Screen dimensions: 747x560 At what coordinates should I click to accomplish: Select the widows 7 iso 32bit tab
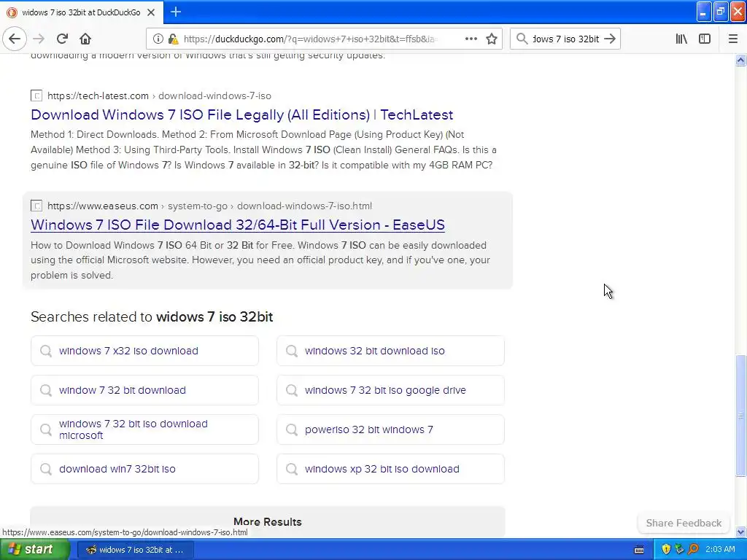pyautogui.click(x=82, y=12)
